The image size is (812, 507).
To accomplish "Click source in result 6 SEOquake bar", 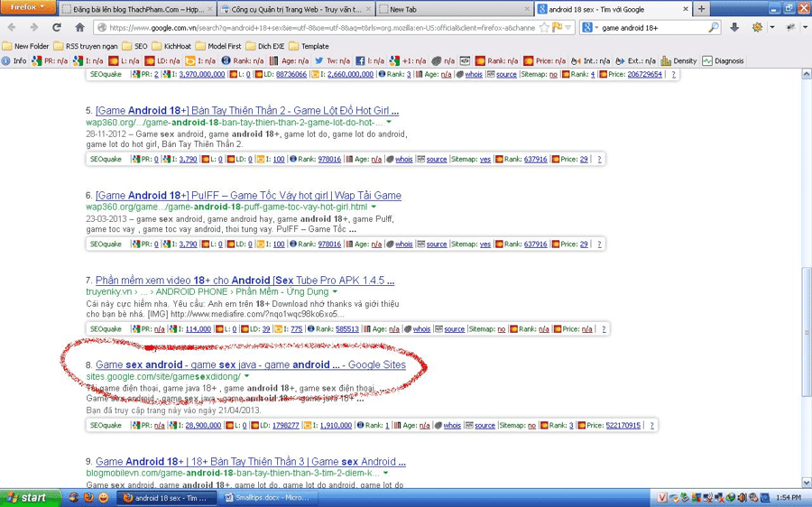I will click(437, 244).
